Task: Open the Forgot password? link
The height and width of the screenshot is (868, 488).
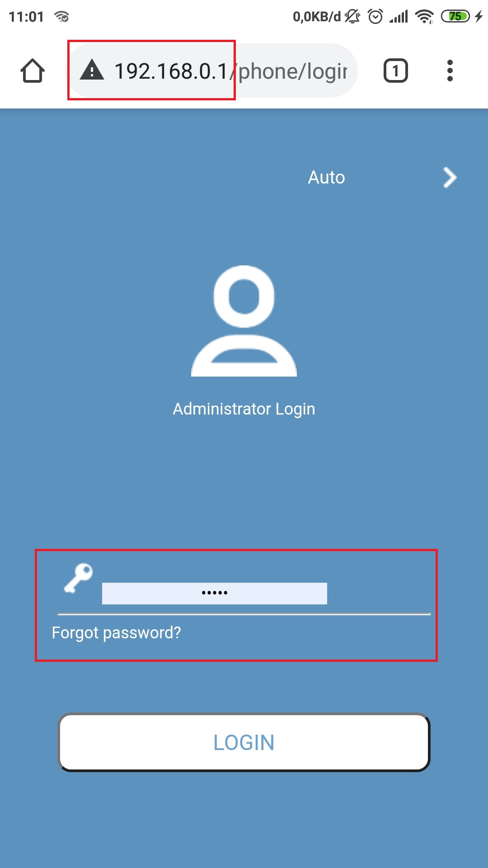Action: click(x=116, y=633)
